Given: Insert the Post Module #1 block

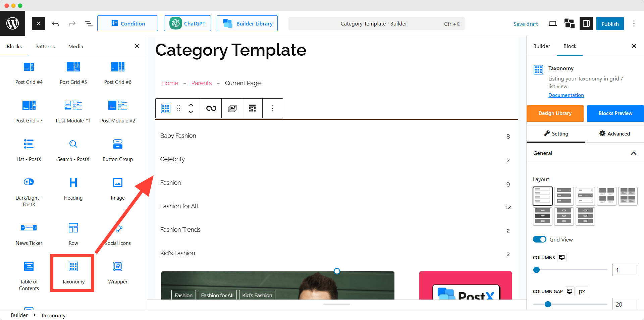Looking at the screenshot, I should 73,112.
